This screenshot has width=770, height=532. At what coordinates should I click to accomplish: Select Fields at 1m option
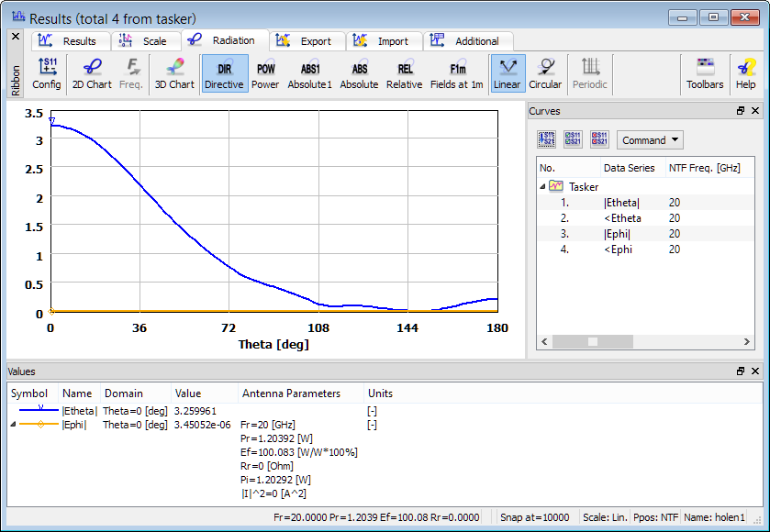tap(457, 73)
